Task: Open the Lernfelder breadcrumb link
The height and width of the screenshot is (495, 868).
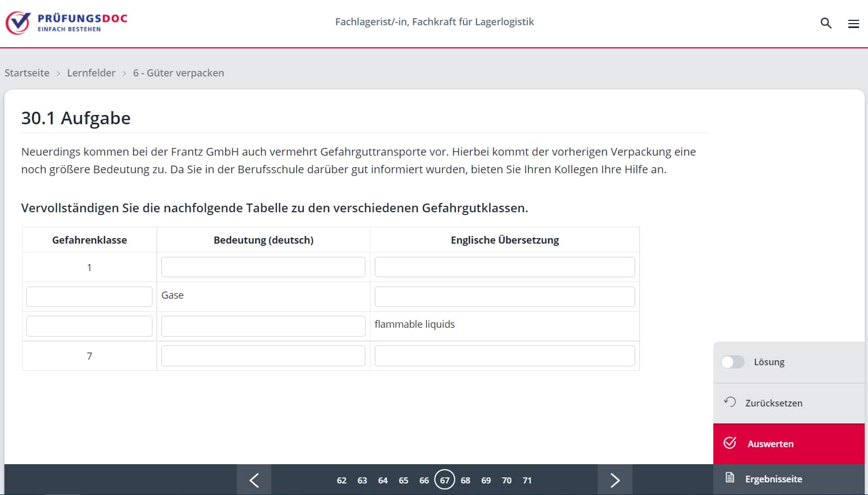Action: pos(91,73)
